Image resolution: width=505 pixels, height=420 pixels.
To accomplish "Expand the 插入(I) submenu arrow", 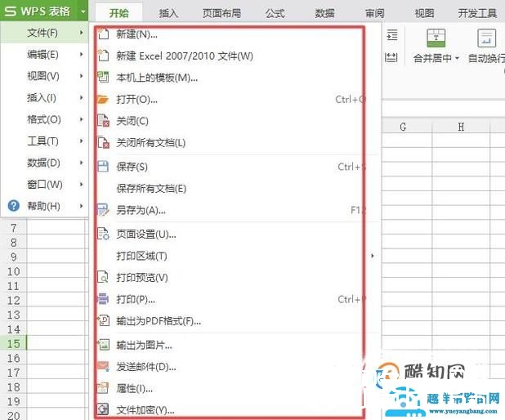I will coord(81,97).
